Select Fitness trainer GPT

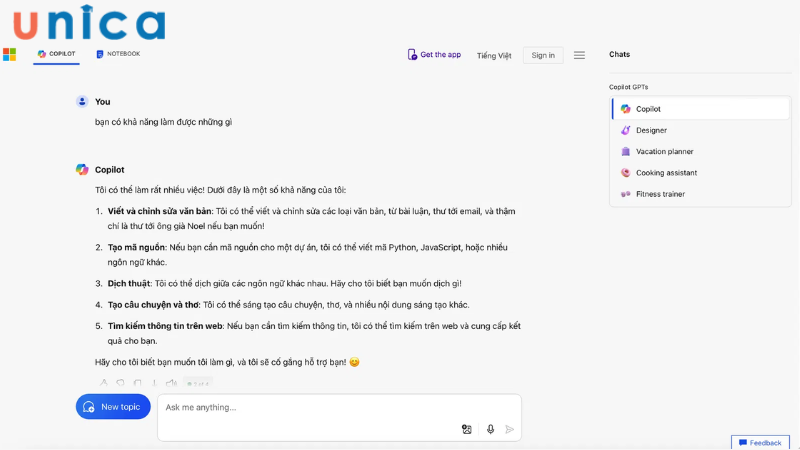(660, 194)
